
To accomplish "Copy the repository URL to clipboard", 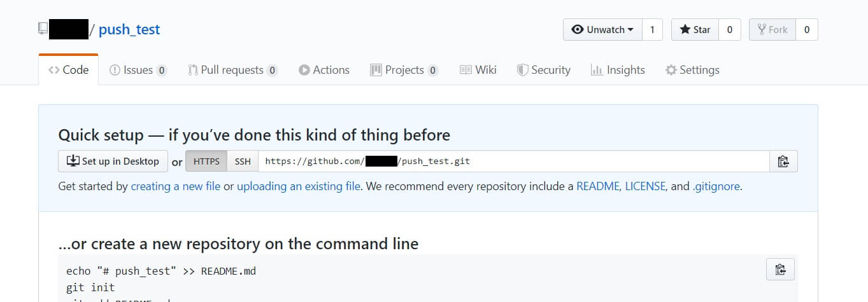I will (x=783, y=161).
